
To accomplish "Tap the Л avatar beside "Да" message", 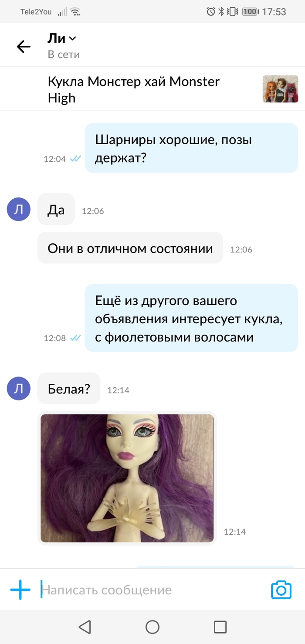I will tap(19, 210).
